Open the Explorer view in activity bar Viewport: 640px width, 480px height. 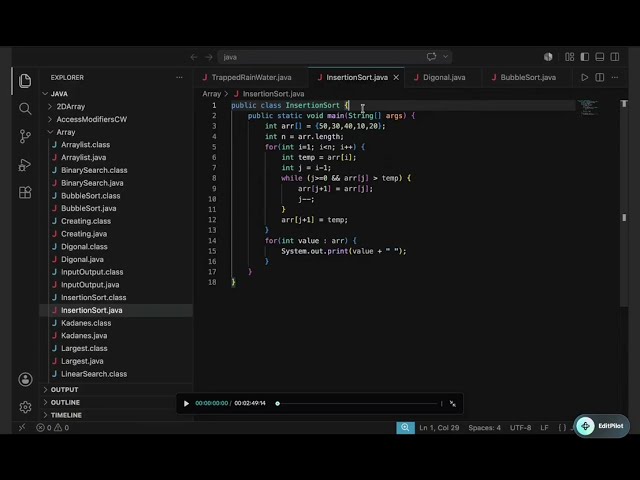tap(25, 80)
